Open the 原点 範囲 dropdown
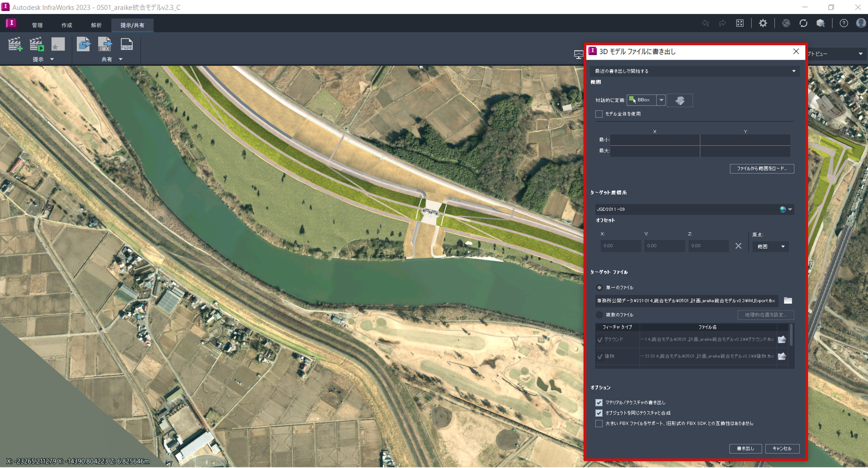The image size is (868, 468). point(770,246)
